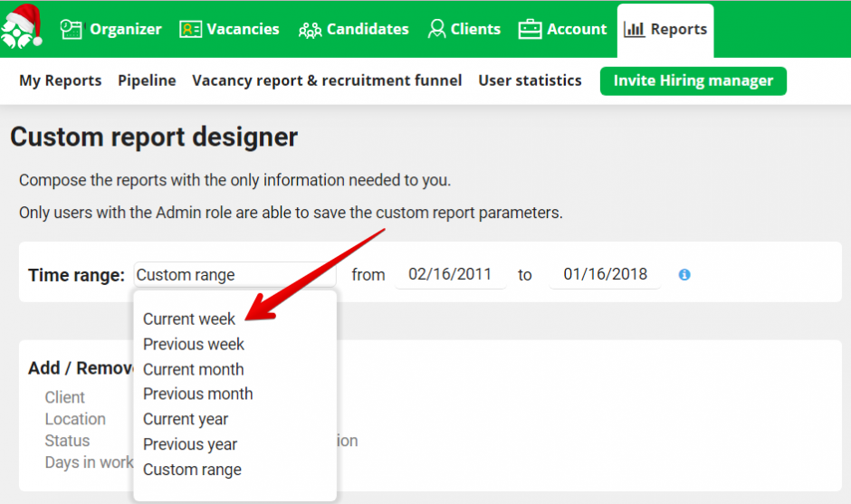Open the Account menu

pos(562,29)
